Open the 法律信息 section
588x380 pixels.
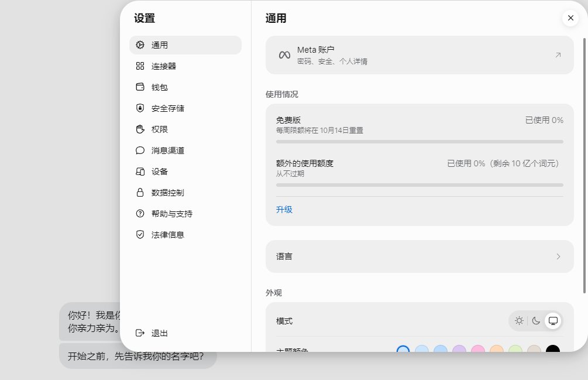185,234
